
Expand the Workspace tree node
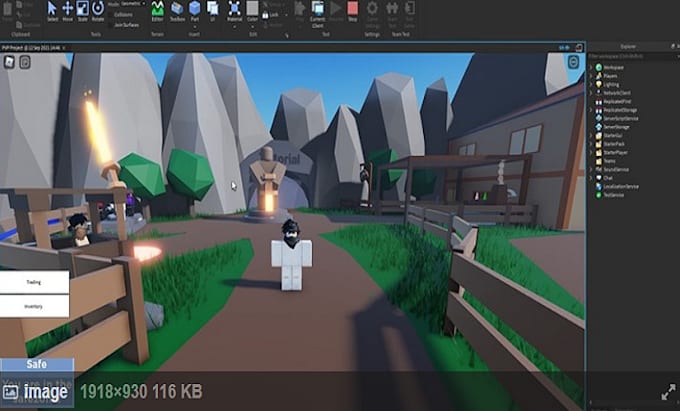pyautogui.click(x=591, y=67)
